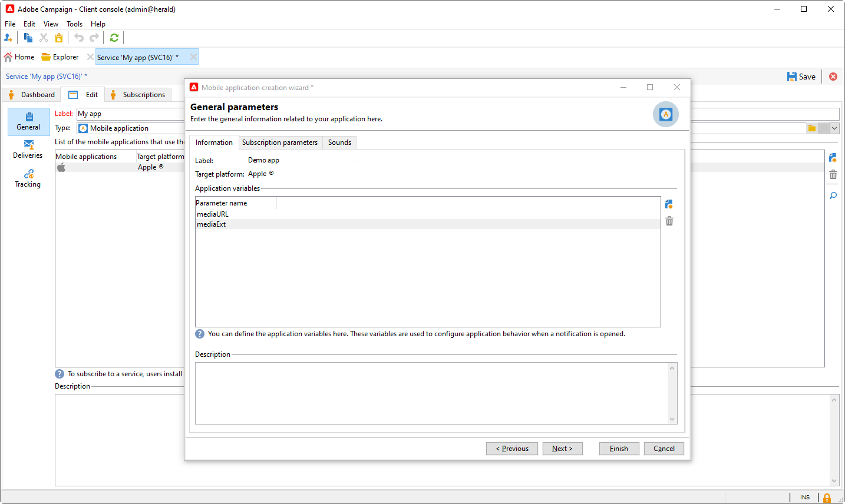845x504 pixels.
Task: Click the greyed magnifier icon in the Type field
Action: coord(824,128)
